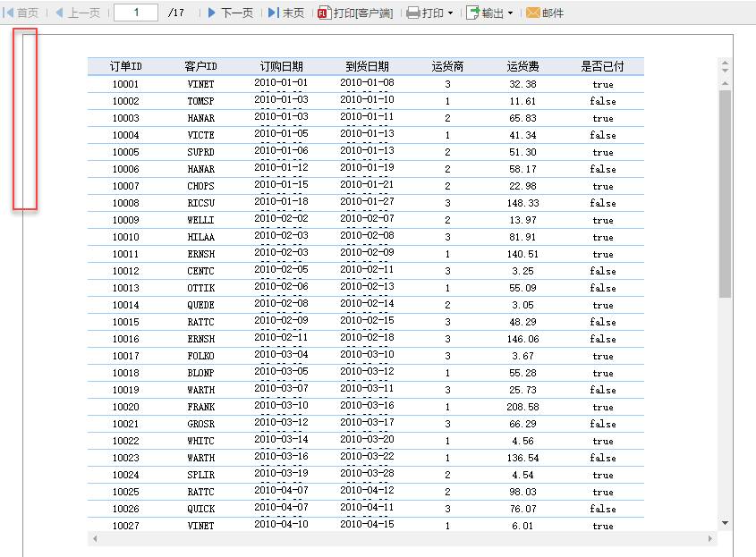The image size is (756, 557).
Task: Select customer cell WELLI
Action: (x=200, y=220)
